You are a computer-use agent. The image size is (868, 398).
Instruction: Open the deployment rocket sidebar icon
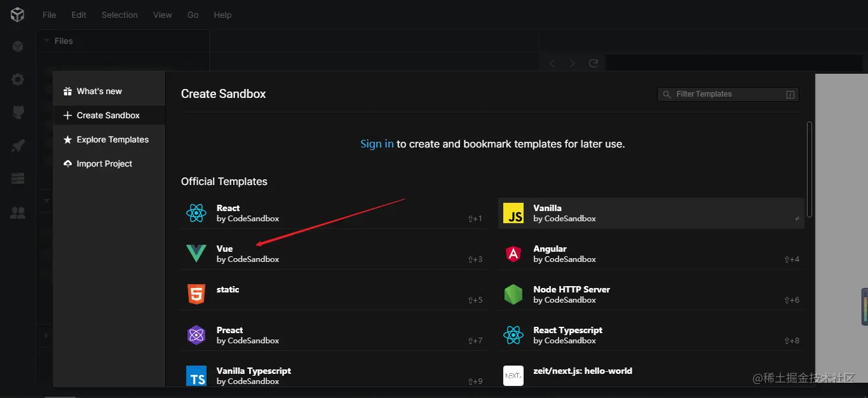click(x=18, y=146)
